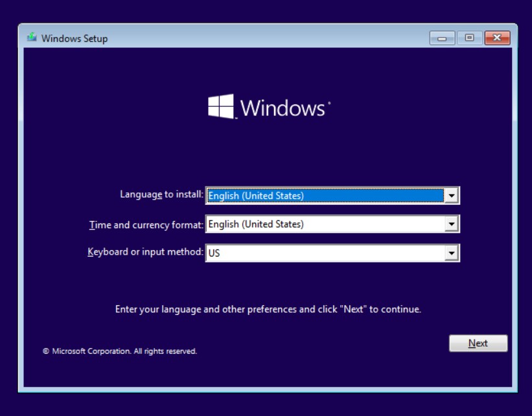Click the Keyboard input method US field

pos(324,253)
